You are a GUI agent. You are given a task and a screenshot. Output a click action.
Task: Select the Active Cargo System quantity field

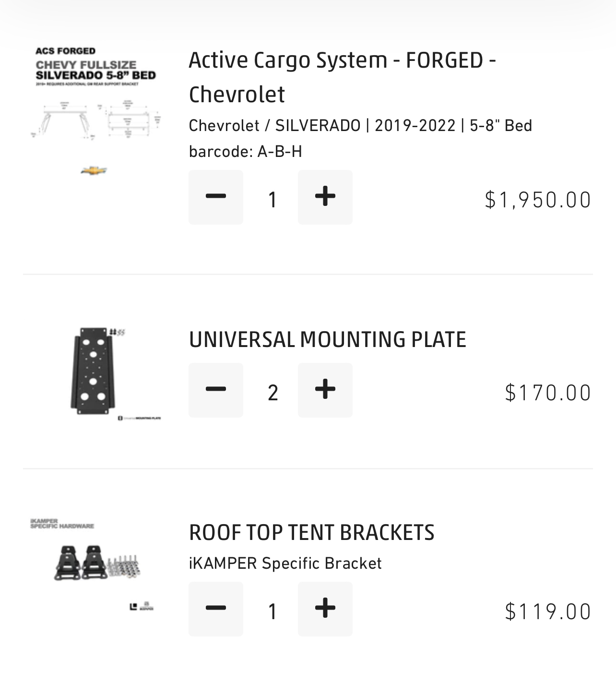(272, 199)
